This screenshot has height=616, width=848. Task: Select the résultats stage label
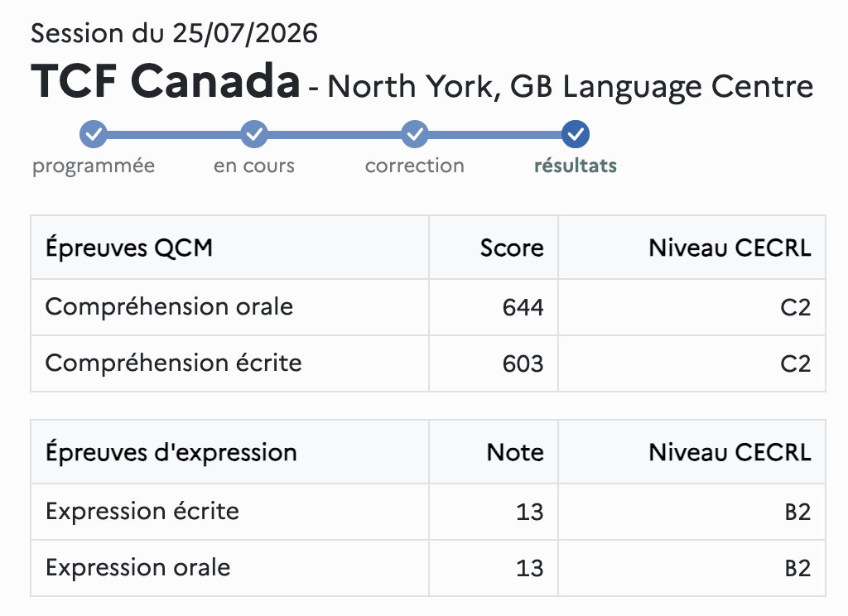pyautogui.click(x=576, y=166)
